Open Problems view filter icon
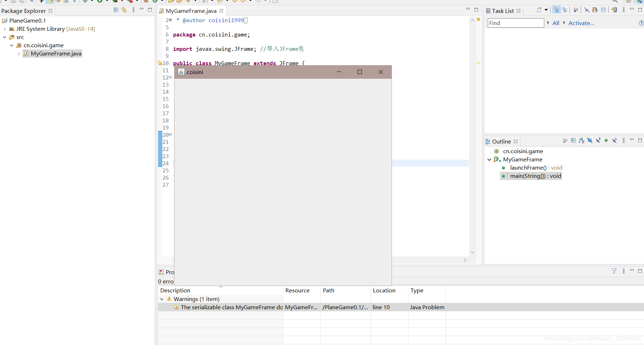 [x=614, y=271]
